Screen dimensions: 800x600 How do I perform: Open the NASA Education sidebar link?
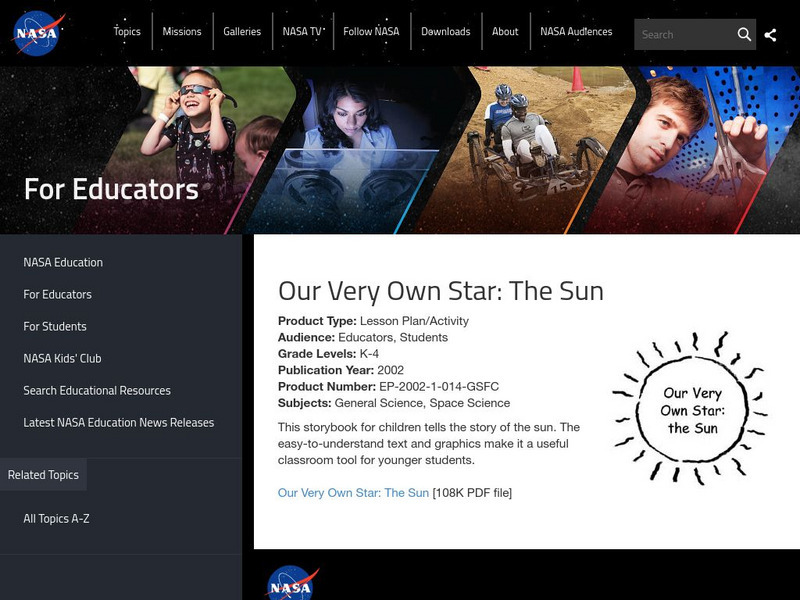point(63,262)
